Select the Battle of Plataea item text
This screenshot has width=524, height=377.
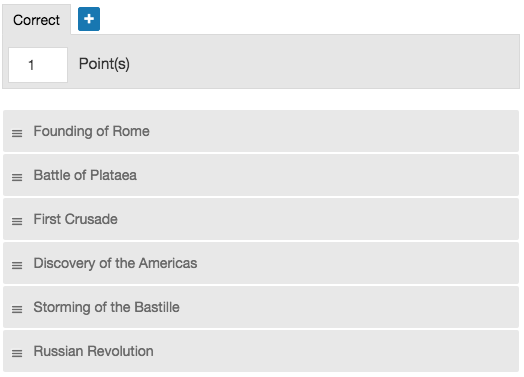pyautogui.click(x=85, y=175)
